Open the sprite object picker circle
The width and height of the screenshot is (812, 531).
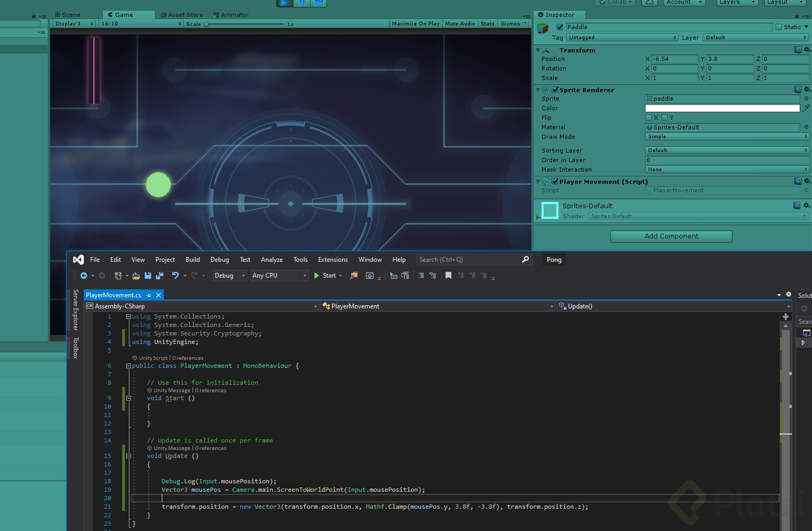click(806, 99)
